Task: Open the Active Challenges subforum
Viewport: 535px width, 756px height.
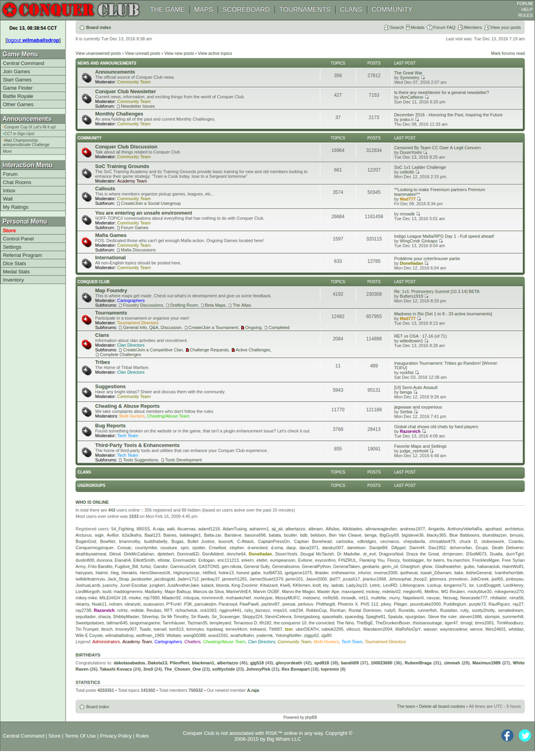Action: pyautogui.click(x=253, y=350)
